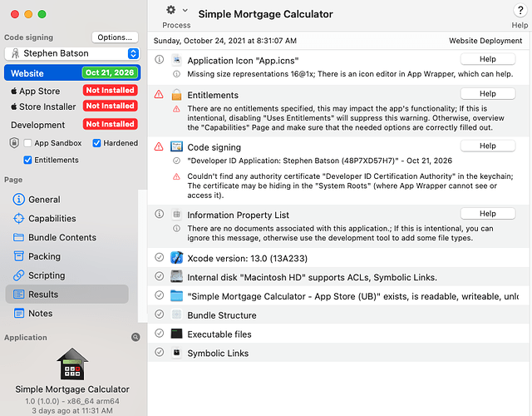Viewport: 532px width, 416px height.
Task: Click the application search magnifier icon
Action: tap(135, 337)
